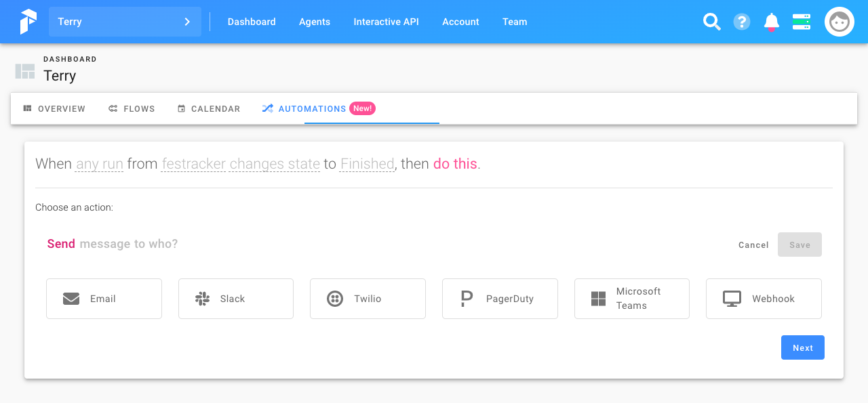Click the Terry dashboard title

[x=60, y=76]
